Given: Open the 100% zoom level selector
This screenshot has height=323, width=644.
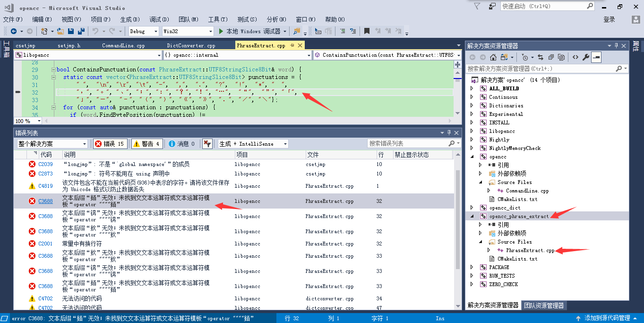Looking at the screenshot, I should 27,121.
